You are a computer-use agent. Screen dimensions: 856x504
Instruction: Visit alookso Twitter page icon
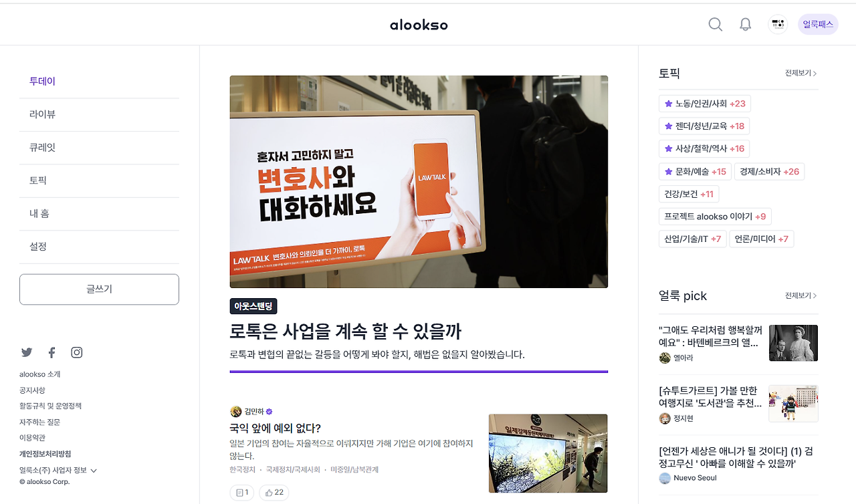click(27, 352)
